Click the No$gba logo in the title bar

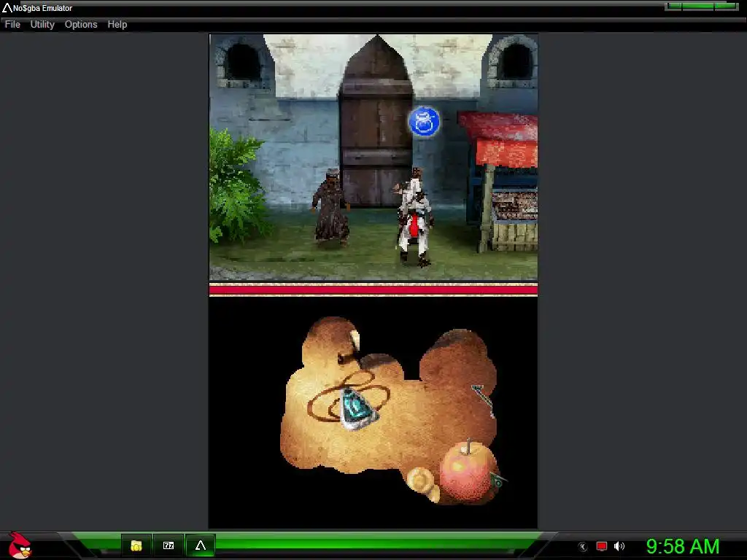pos(7,7)
